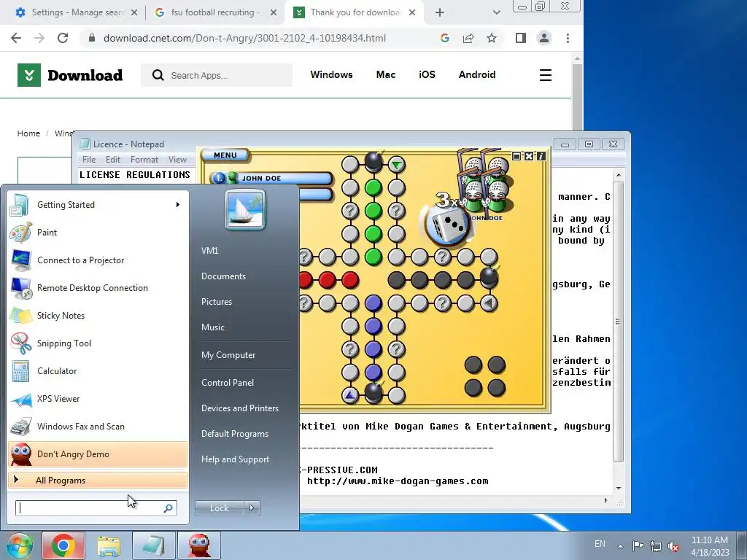Open a new Chrome tab
Viewport: 747px width, 560px height.
(x=440, y=13)
